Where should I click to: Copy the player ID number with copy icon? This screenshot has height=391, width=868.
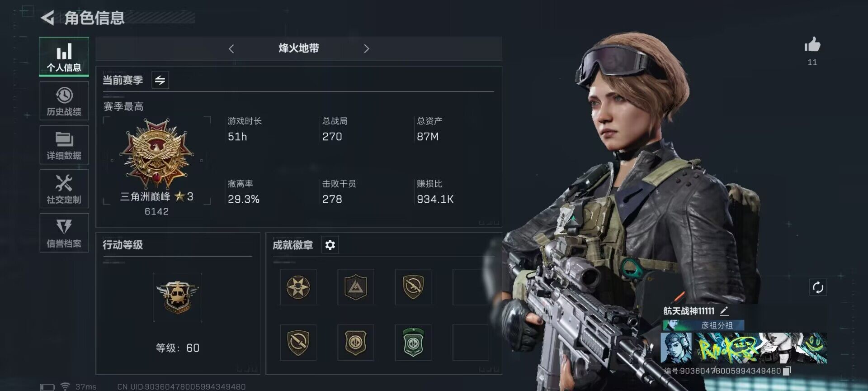787,371
